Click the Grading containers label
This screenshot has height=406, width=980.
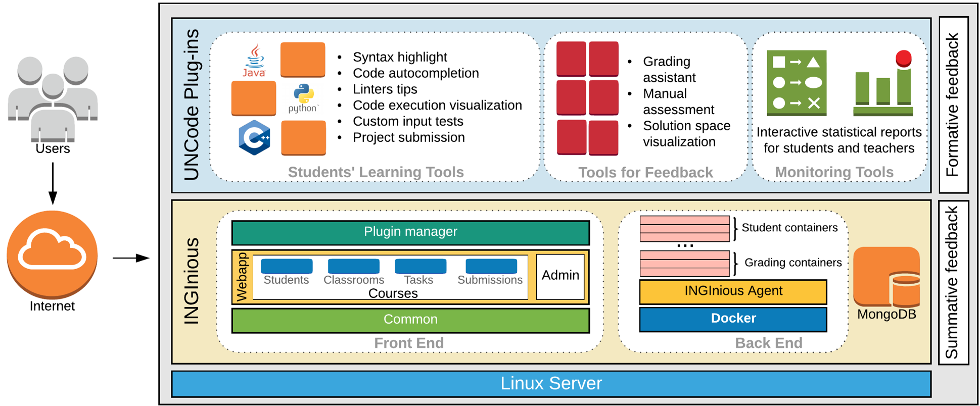(x=793, y=263)
